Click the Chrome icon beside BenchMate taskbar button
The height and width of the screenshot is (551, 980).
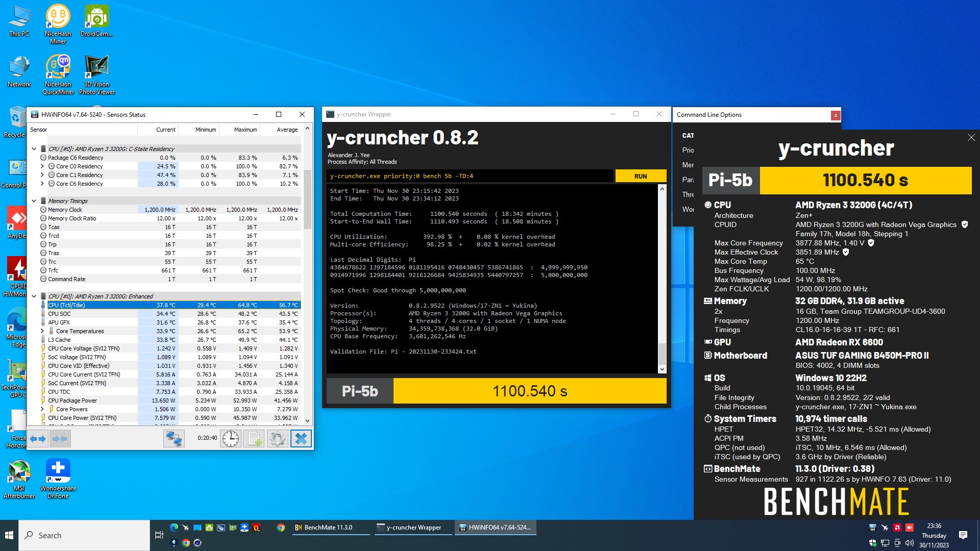(x=281, y=528)
